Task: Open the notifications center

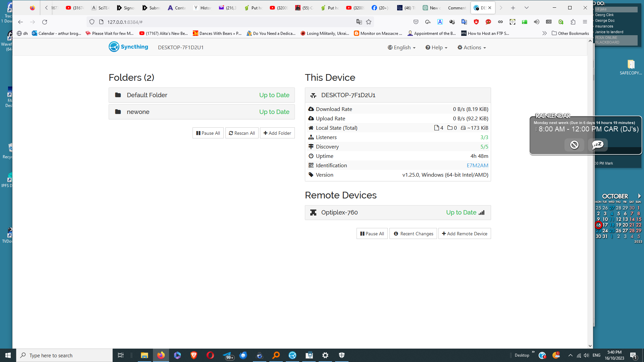Action: pyautogui.click(x=634, y=355)
